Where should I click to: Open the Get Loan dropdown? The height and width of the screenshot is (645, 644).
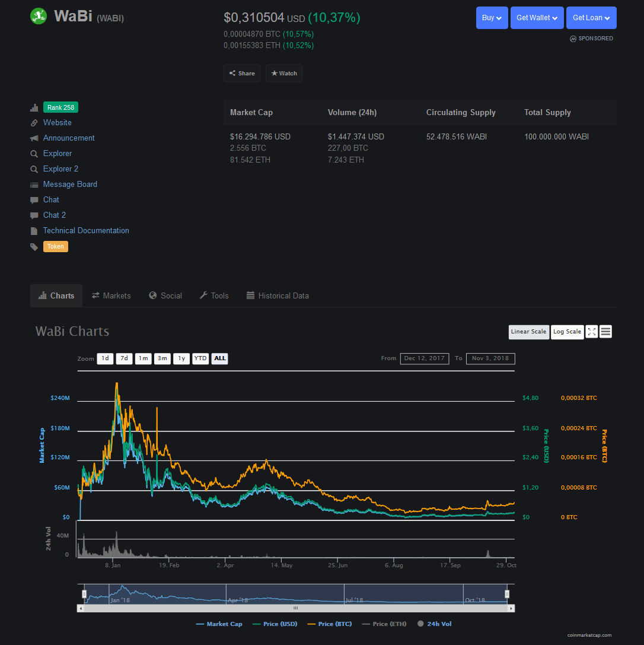tap(591, 18)
